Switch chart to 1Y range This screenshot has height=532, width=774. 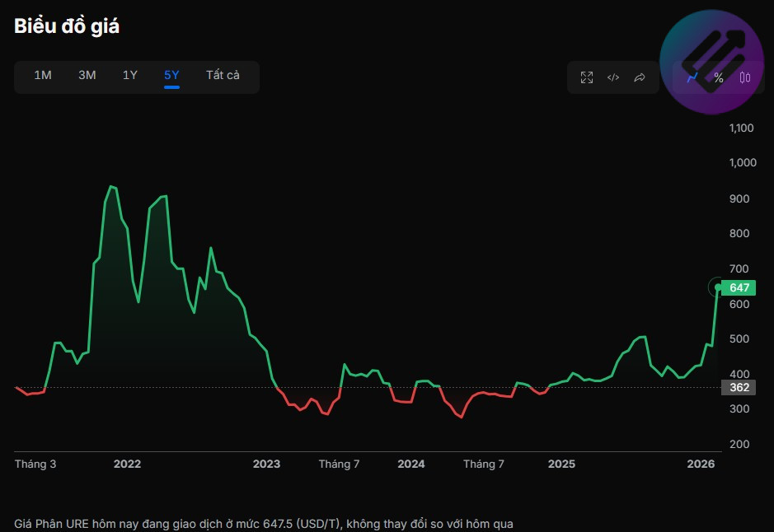[x=130, y=76]
